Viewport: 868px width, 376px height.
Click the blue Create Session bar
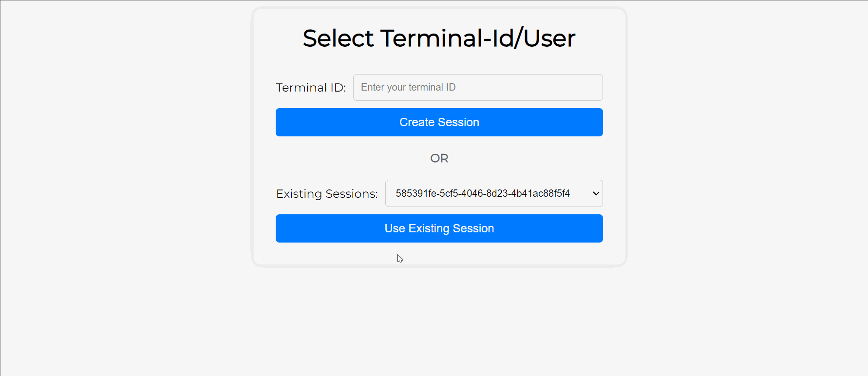pyautogui.click(x=439, y=122)
